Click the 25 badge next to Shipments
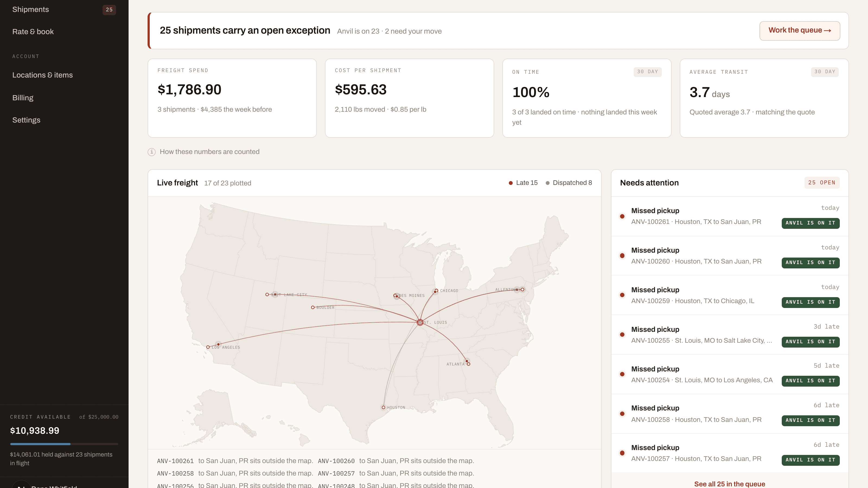Image resolution: width=868 pixels, height=488 pixels. point(109,9)
